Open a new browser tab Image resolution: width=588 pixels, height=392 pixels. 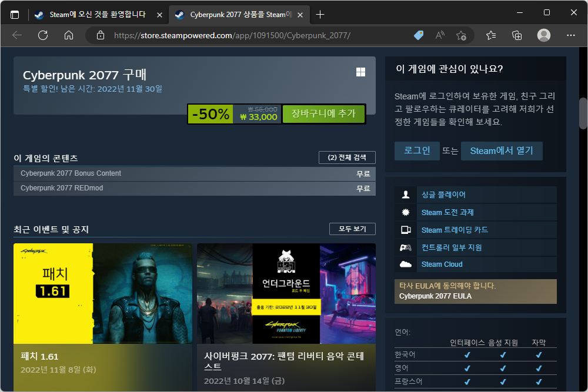(x=320, y=15)
